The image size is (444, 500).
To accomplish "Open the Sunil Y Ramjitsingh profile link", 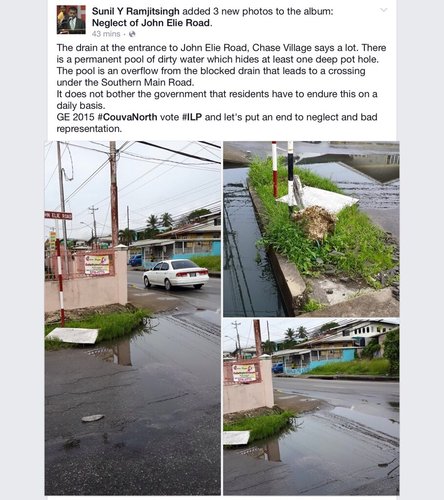I will [x=136, y=11].
